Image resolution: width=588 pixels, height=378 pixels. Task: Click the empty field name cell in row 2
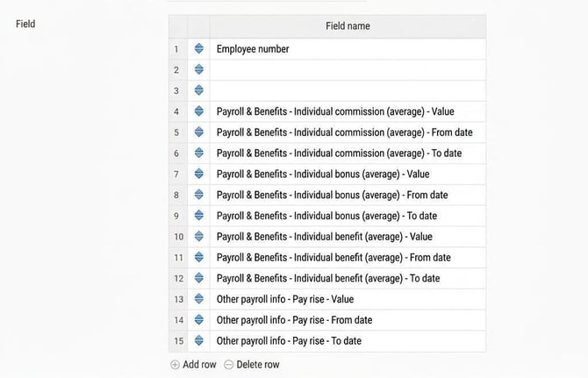(348, 69)
